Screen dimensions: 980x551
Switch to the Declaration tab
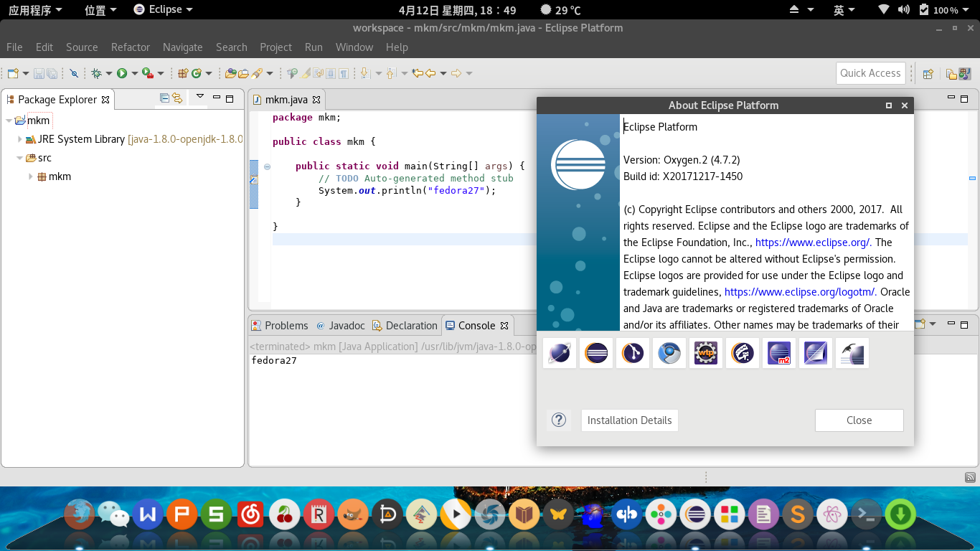[x=405, y=326]
